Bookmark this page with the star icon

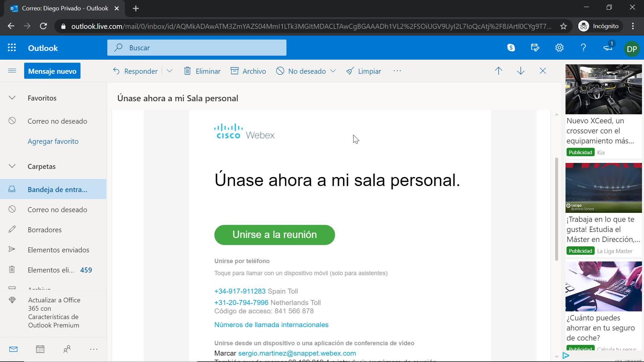[x=563, y=26]
